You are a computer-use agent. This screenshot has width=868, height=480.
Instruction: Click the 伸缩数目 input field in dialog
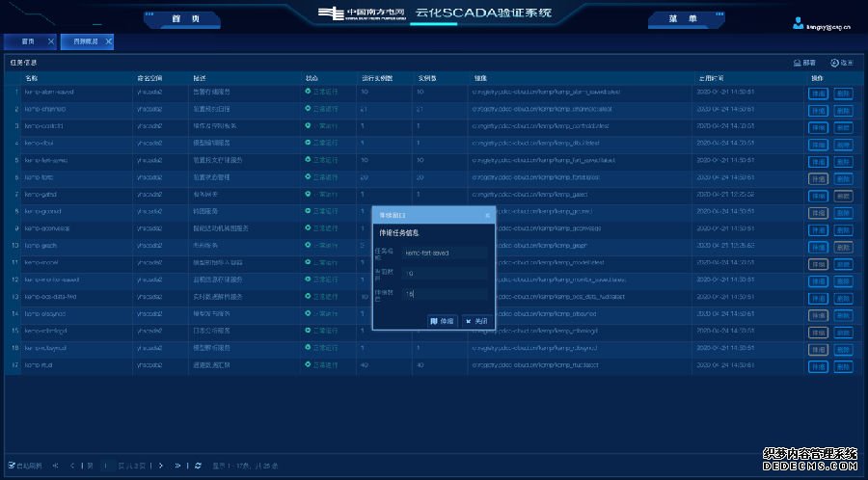pyautogui.click(x=445, y=294)
